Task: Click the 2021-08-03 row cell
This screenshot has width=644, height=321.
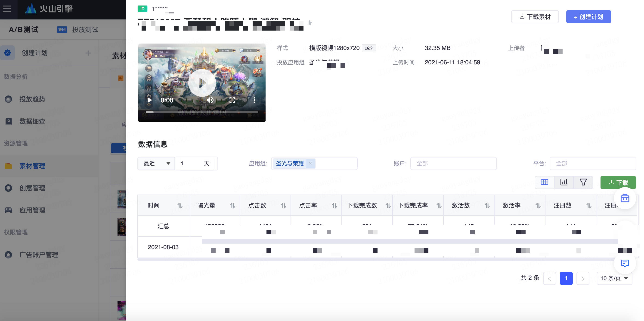Action: pyautogui.click(x=163, y=247)
